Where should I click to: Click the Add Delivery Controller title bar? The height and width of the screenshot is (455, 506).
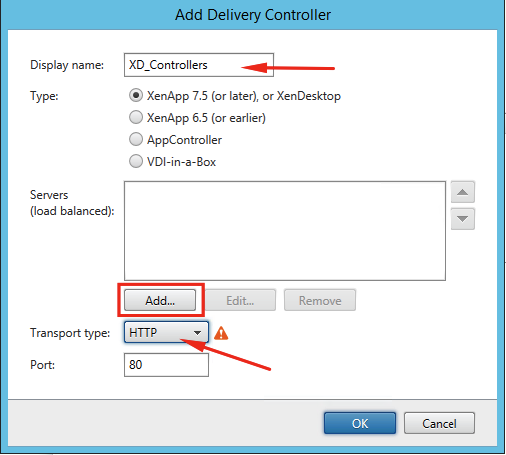click(253, 15)
